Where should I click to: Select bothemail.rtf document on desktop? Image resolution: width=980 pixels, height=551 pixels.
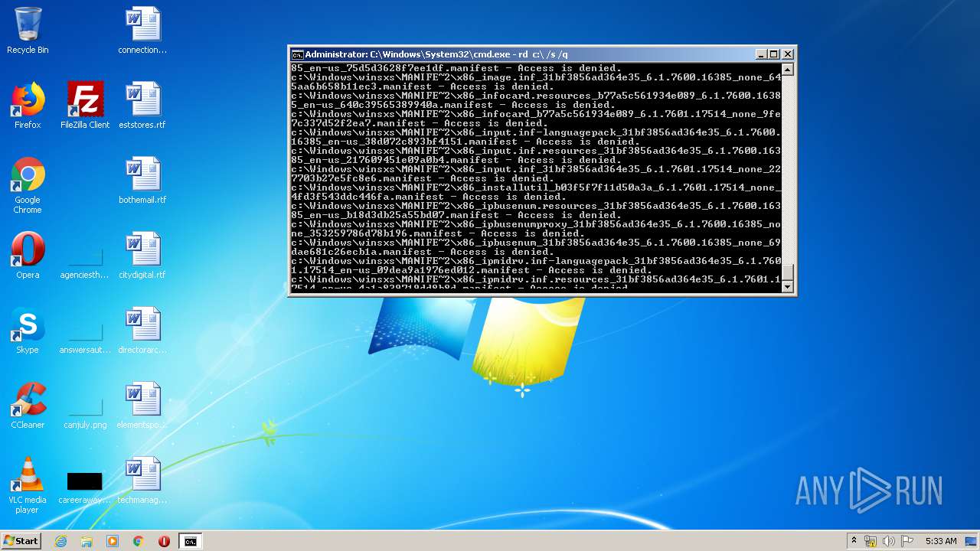click(x=142, y=181)
